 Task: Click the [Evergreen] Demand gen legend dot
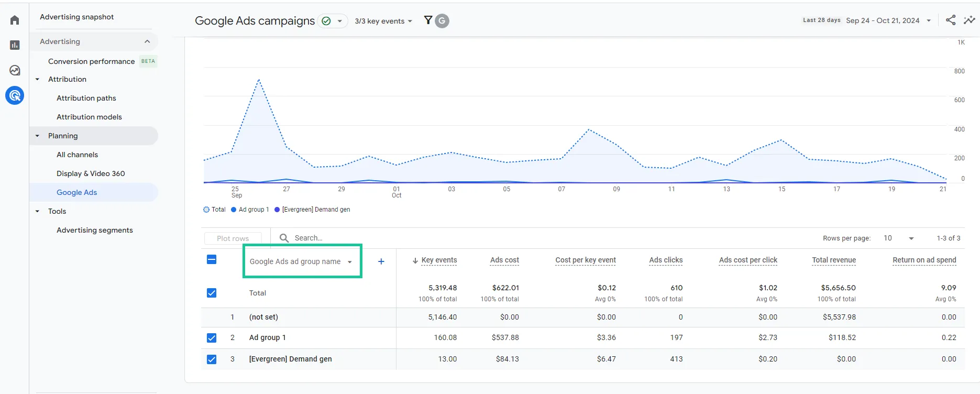tap(277, 210)
